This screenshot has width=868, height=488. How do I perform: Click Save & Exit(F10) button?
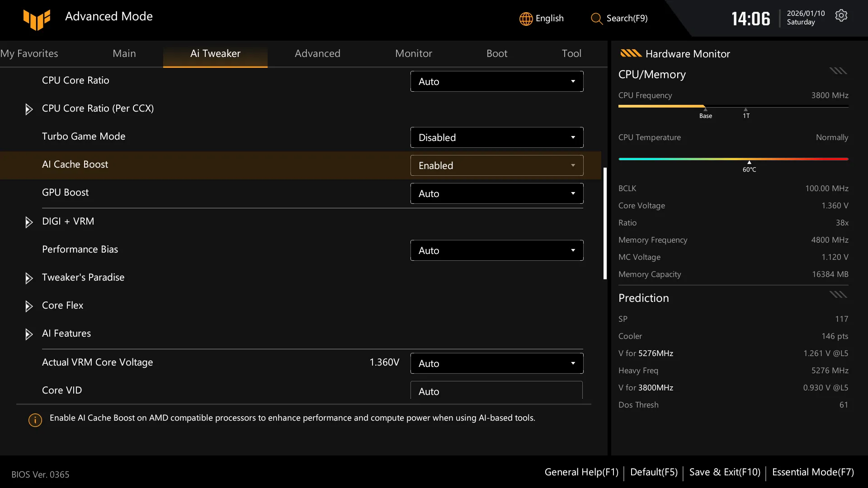tap(725, 472)
